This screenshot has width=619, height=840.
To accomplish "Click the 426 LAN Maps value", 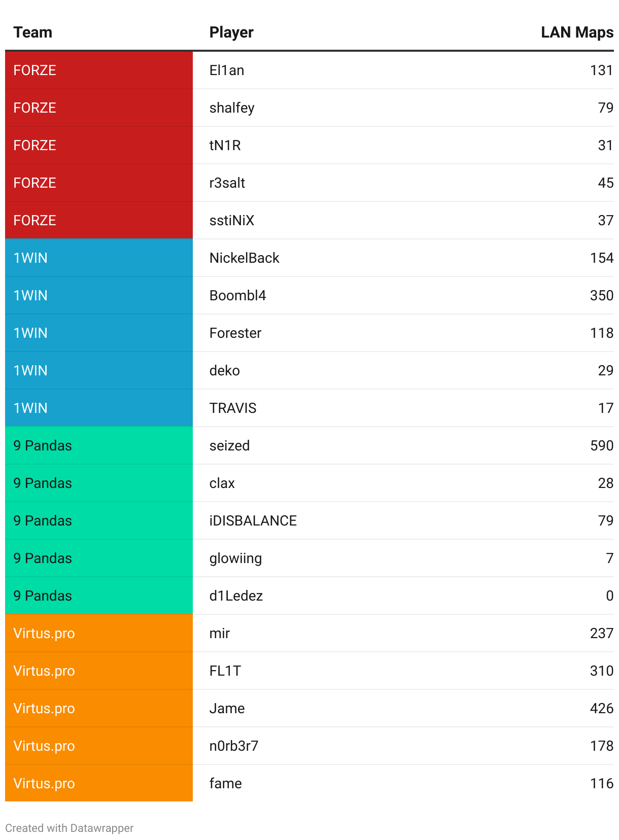I will 602,708.
